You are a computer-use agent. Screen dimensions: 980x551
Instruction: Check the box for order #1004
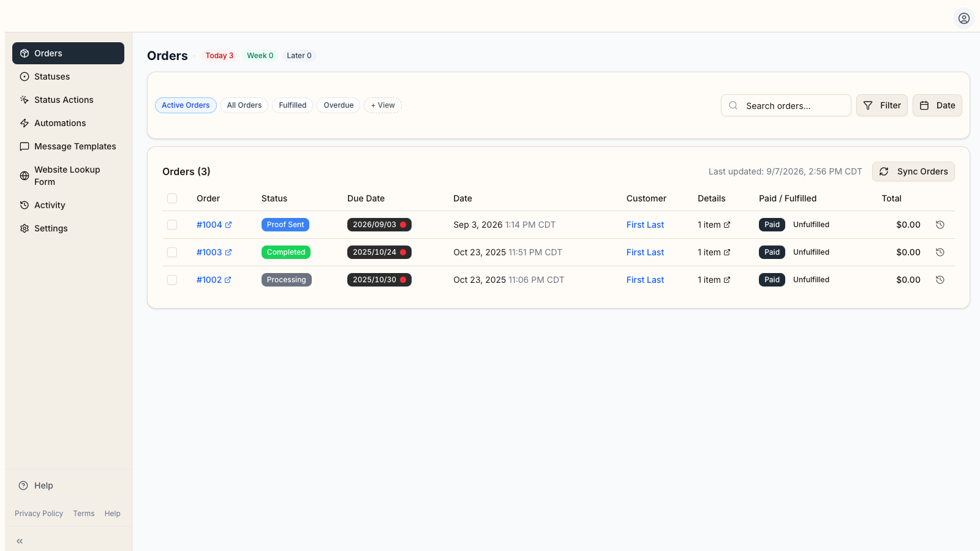pos(172,225)
